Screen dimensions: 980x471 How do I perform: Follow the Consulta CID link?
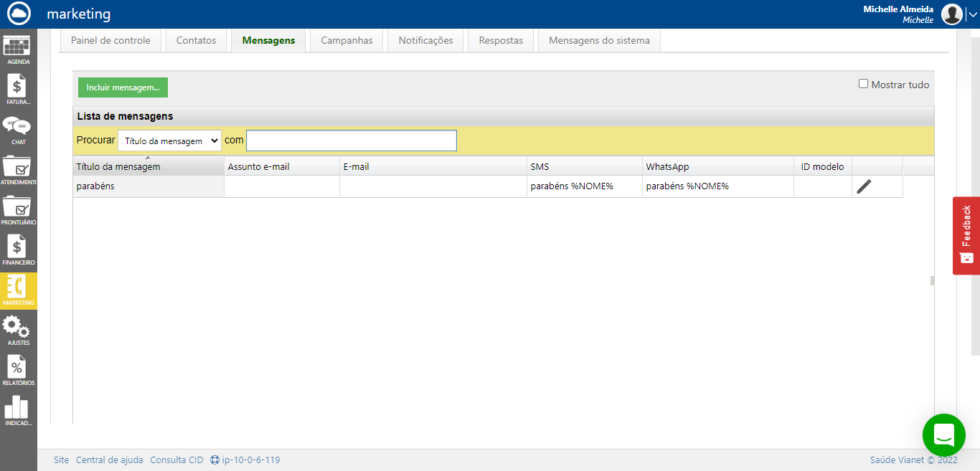click(x=176, y=460)
